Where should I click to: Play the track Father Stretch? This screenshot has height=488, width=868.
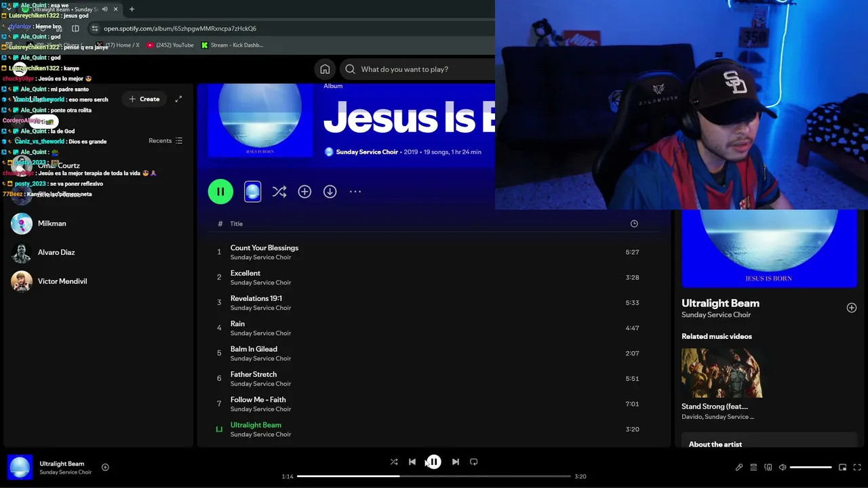click(434, 378)
